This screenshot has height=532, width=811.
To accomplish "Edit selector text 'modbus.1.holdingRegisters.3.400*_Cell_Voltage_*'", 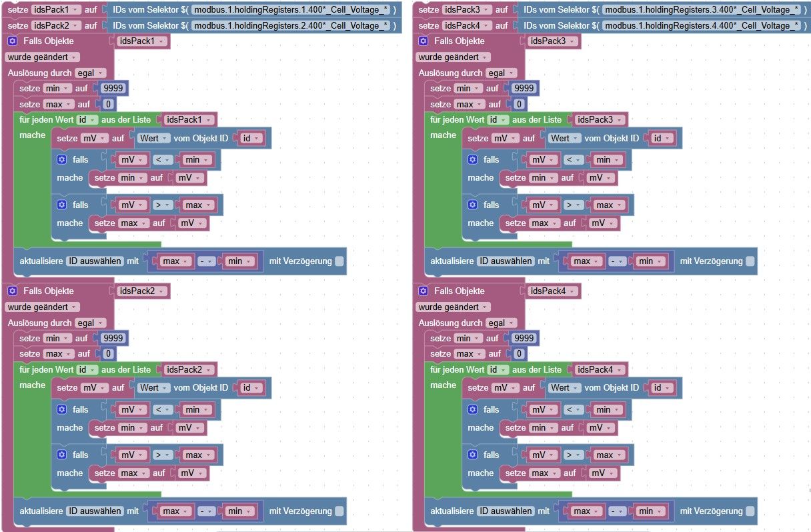I will [700, 10].
